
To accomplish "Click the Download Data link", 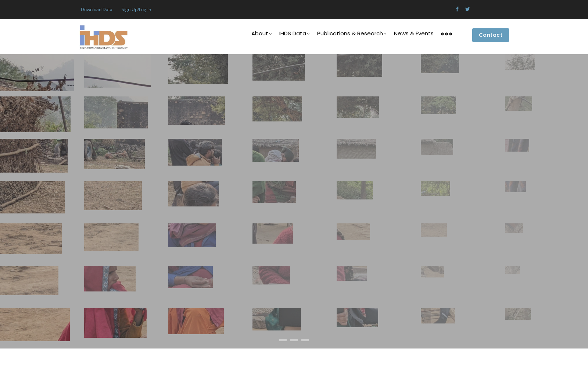I will [97, 10].
